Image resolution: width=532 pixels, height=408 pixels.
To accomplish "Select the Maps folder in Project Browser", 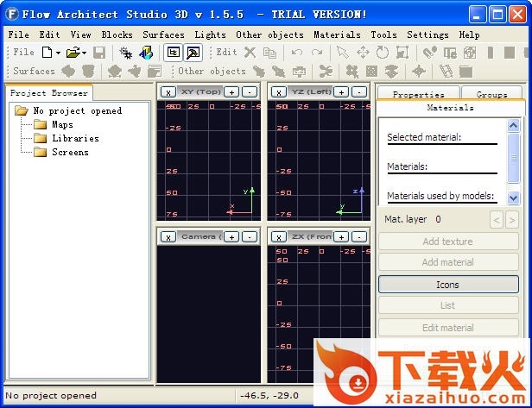I will pyautogui.click(x=62, y=124).
